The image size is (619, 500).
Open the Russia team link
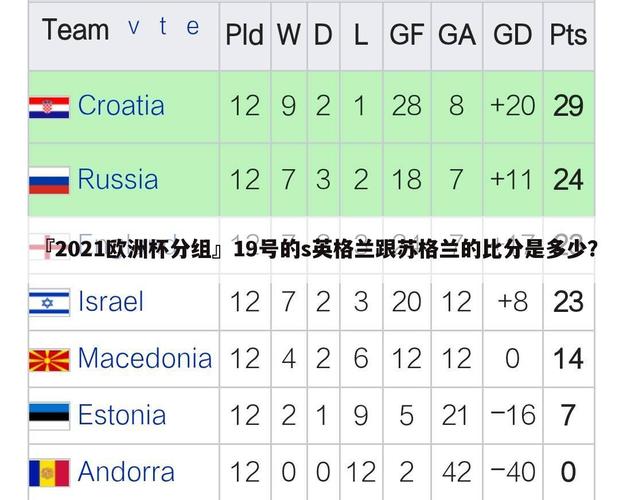point(118,179)
